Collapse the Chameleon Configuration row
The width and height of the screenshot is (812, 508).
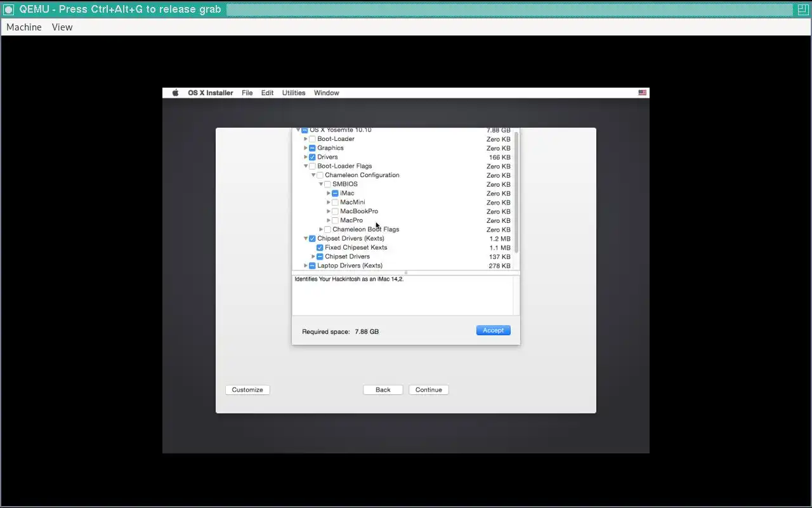[313, 175]
